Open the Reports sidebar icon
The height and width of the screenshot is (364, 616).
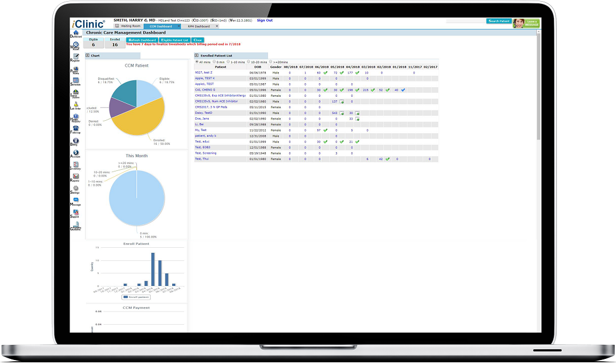click(x=76, y=177)
